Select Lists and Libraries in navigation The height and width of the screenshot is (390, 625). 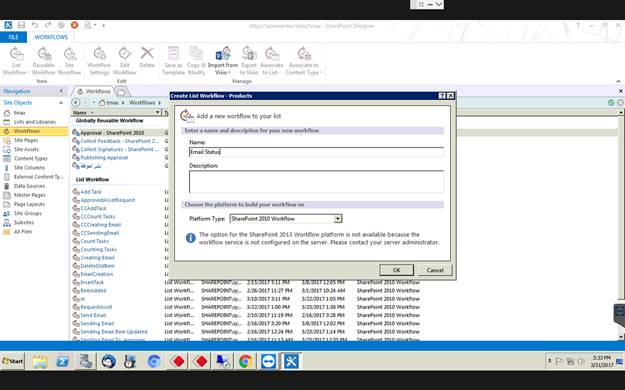(x=35, y=122)
